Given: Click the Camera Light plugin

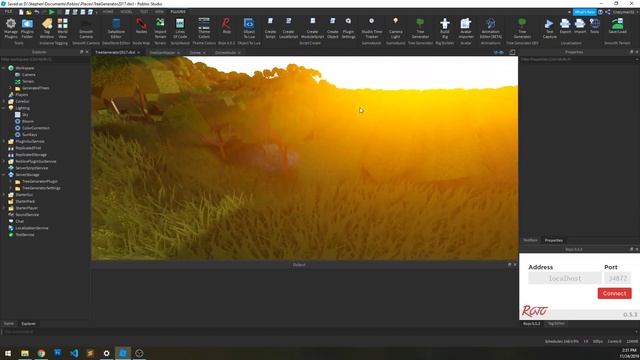Looking at the screenshot, I should [395, 28].
